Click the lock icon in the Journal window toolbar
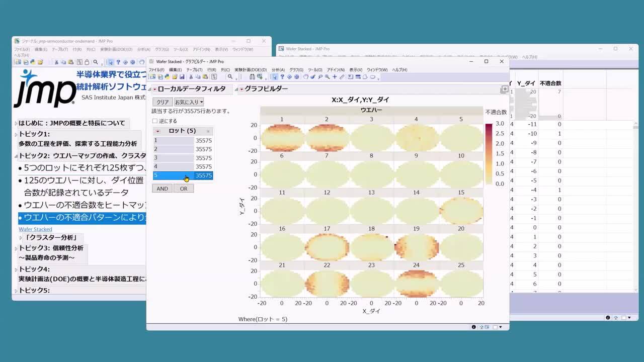The height and width of the screenshot is (362, 644). (x=87, y=62)
